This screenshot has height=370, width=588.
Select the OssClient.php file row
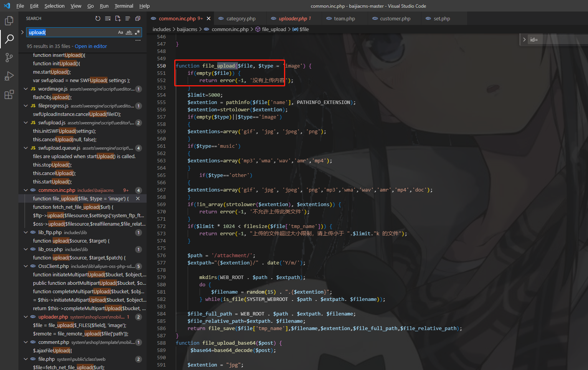pos(83,266)
